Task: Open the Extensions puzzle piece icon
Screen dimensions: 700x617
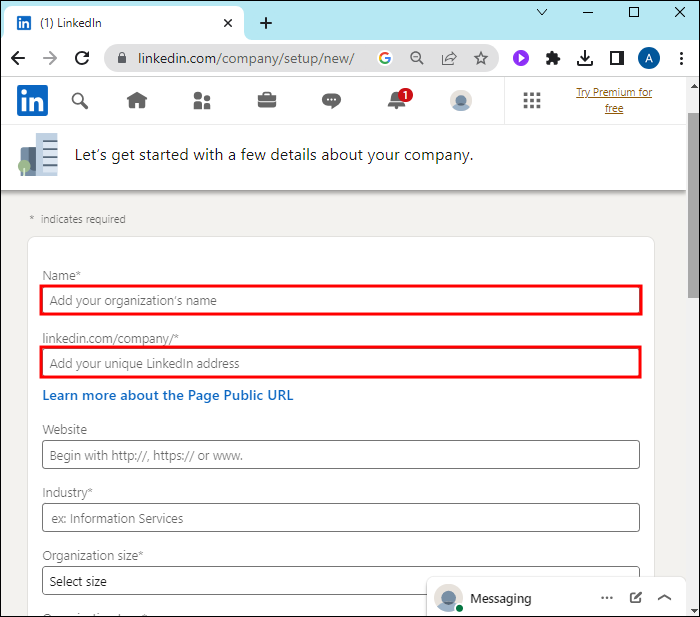Action: [553, 58]
